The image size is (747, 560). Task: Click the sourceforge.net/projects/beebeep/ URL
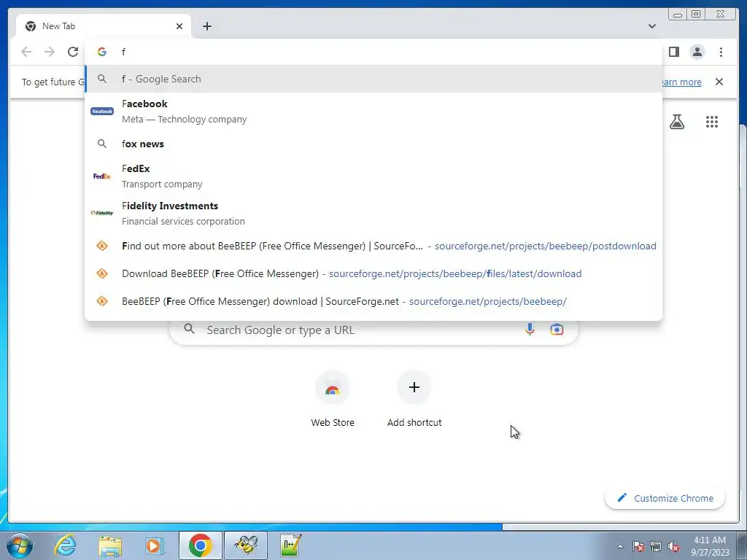488,301
